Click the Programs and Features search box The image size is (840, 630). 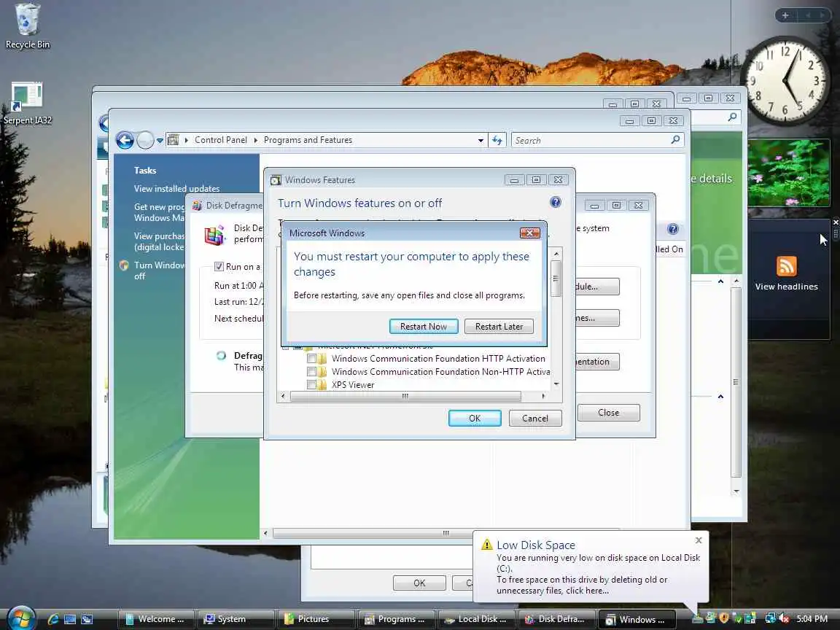[x=589, y=140]
